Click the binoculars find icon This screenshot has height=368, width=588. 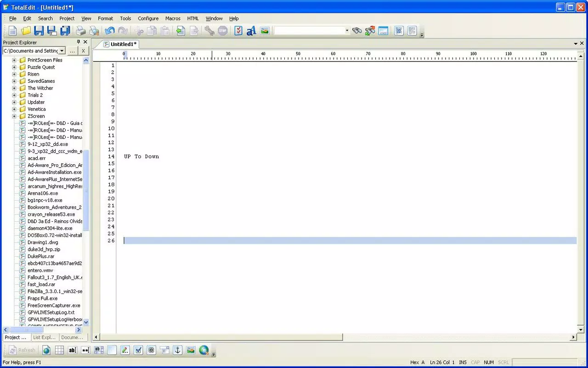[357, 31]
